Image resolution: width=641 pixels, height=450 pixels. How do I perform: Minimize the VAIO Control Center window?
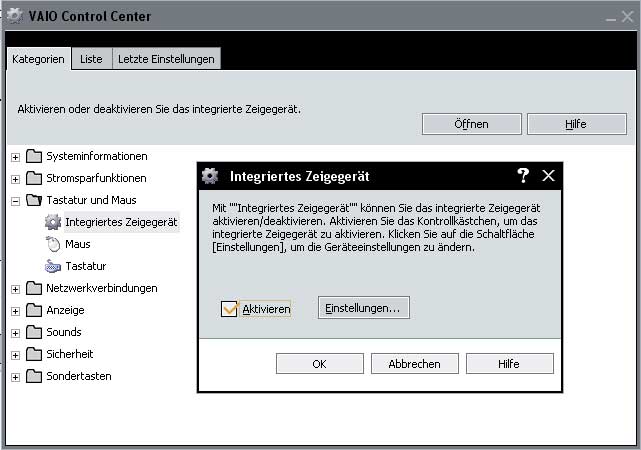point(611,19)
